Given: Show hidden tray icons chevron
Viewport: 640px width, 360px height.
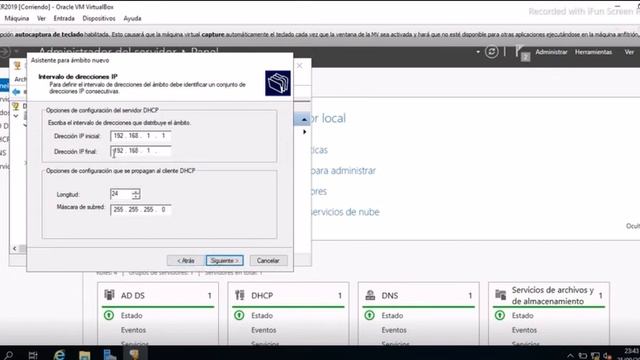Looking at the screenshot, I should [570, 356].
